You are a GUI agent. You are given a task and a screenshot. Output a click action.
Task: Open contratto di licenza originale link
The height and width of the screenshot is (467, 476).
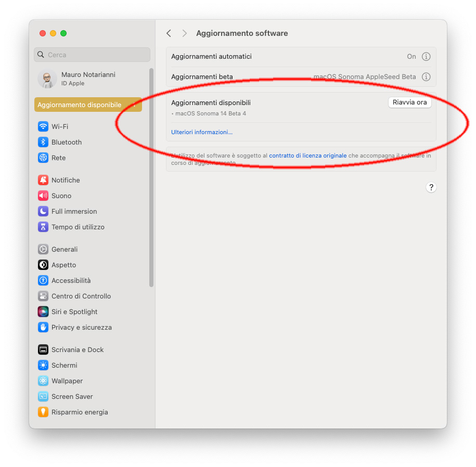click(x=308, y=155)
